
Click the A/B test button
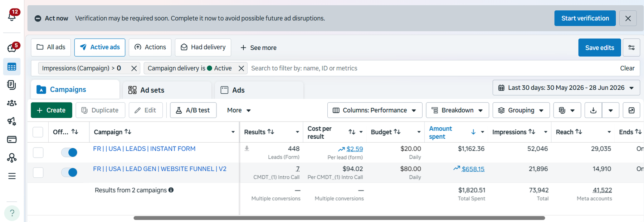click(193, 110)
